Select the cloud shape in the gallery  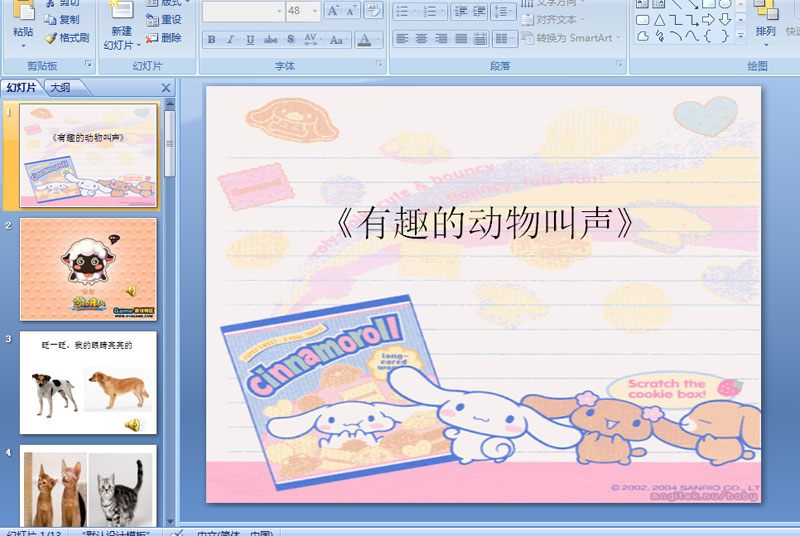643,36
